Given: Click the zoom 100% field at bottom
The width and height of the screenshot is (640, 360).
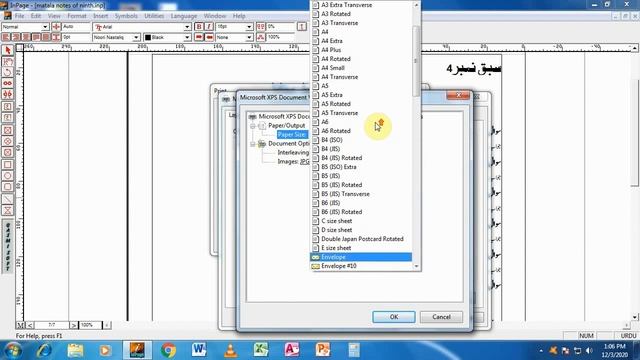Looking at the screenshot, I should 90,325.
